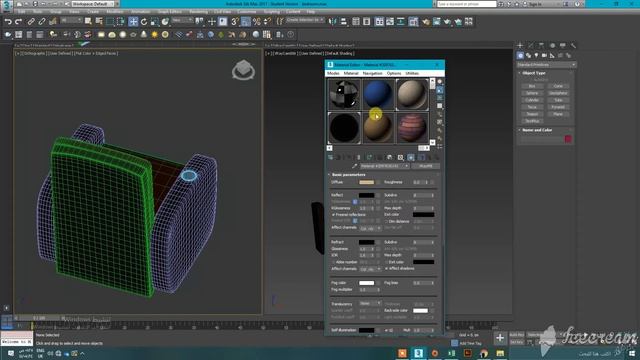Click the Sphere object type button
This screenshot has height=360, width=640.
532,93
